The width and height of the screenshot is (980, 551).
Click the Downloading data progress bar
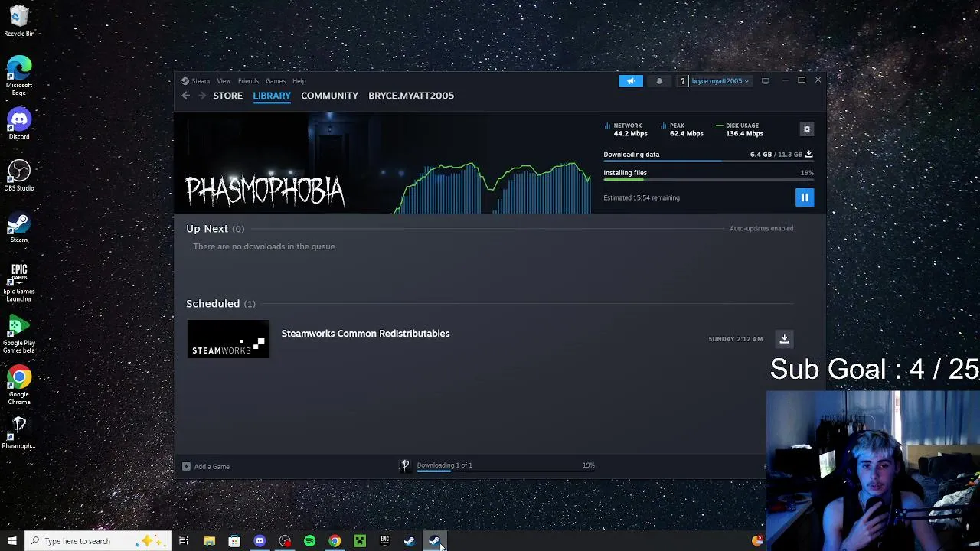(708, 161)
